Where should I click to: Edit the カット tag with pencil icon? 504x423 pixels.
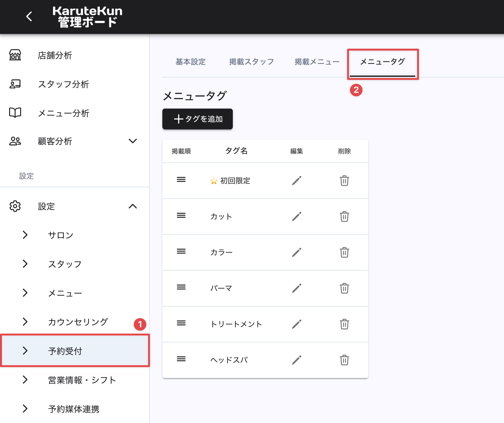coord(297,217)
